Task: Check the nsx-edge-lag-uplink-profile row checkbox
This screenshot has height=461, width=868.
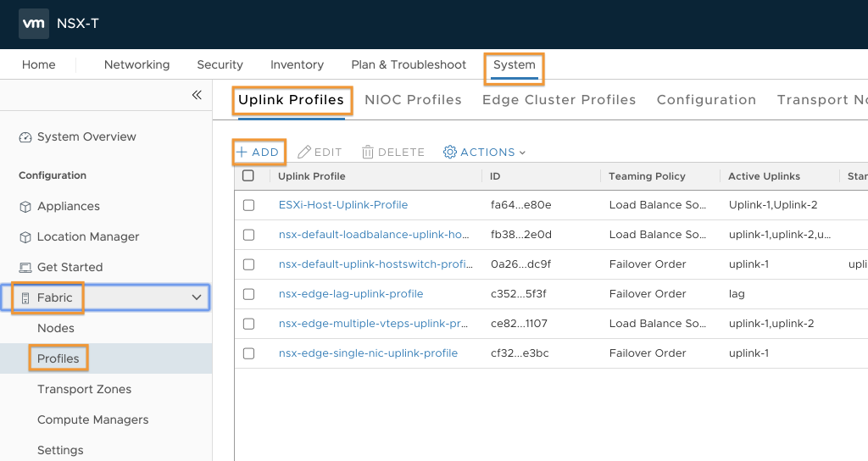Action: 248,294
